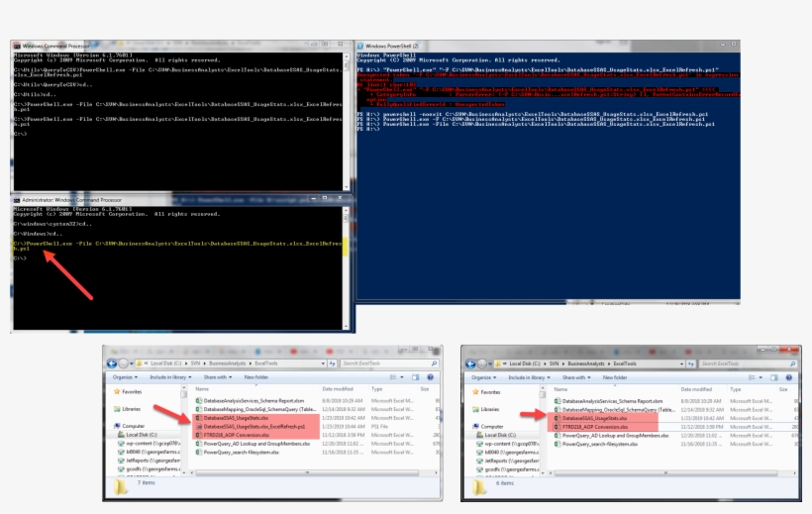Screen dimensions: 812x514
Task: Click JetReports network drive in 7-items Explorer sidebar
Action: [x=149, y=461]
